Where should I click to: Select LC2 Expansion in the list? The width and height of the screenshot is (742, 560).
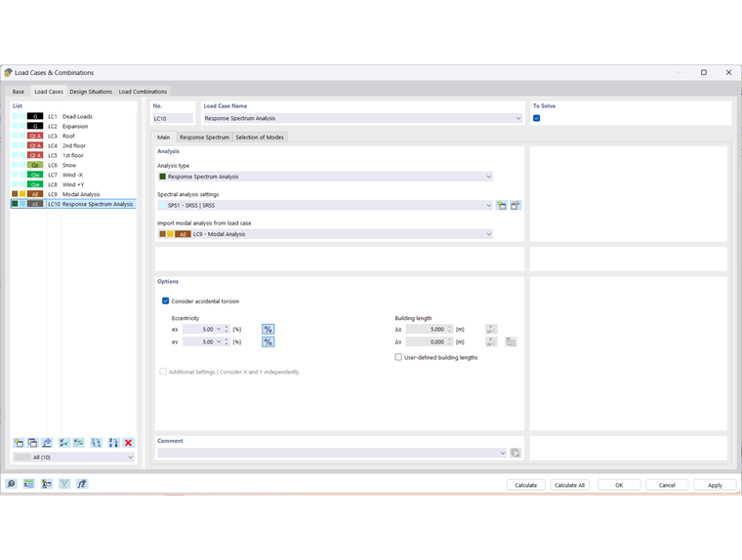pyautogui.click(x=73, y=126)
